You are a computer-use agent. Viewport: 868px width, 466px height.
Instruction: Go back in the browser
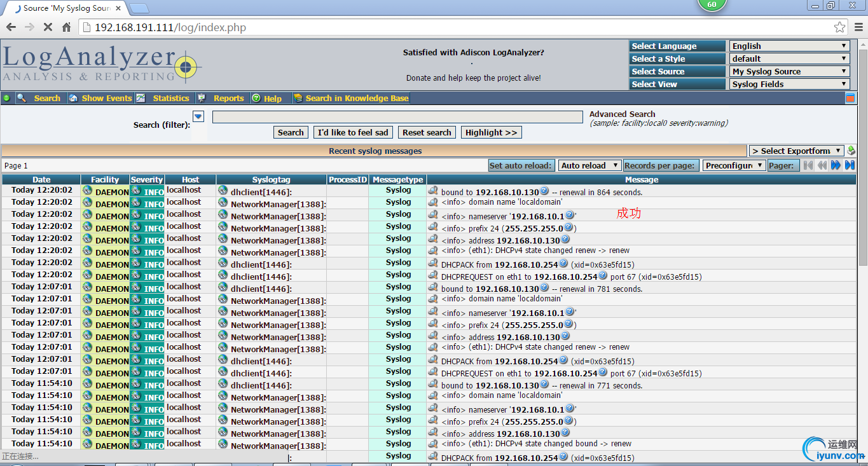(11, 27)
